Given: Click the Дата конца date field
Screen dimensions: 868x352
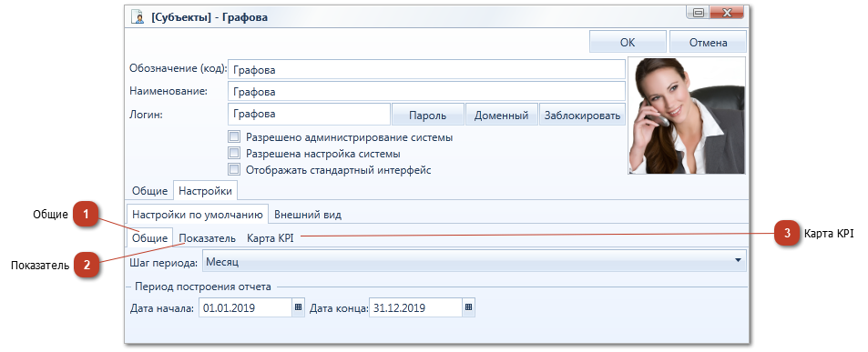Looking at the screenshot, I should pos(415,307).
